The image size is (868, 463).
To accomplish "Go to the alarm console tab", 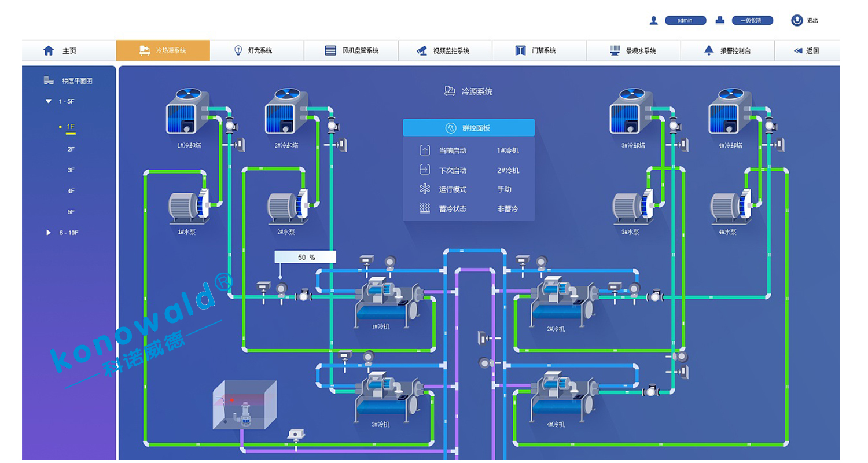I will 727,51.
